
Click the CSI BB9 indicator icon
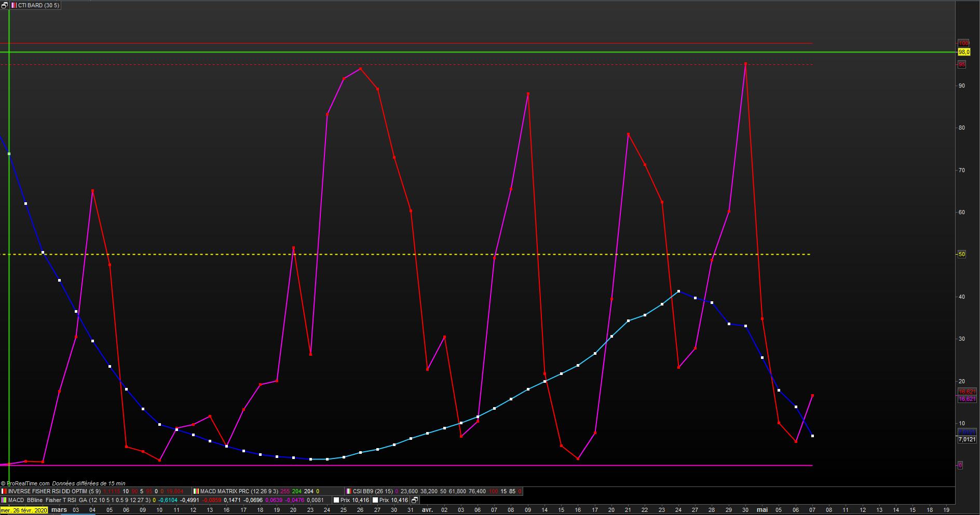[349, 491]
